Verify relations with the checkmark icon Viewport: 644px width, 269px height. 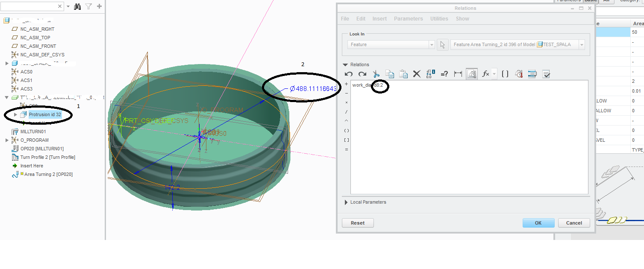(x=546, y=74)
